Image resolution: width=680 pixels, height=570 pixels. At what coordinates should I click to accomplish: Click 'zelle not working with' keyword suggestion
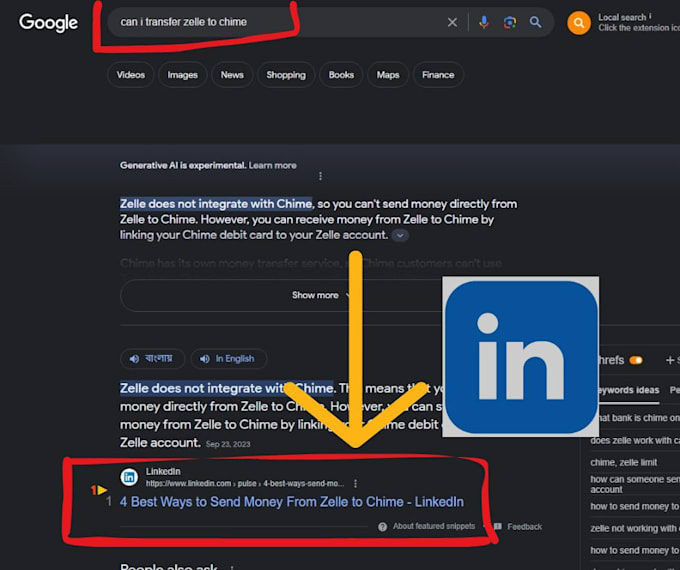[x=635, y=528]
